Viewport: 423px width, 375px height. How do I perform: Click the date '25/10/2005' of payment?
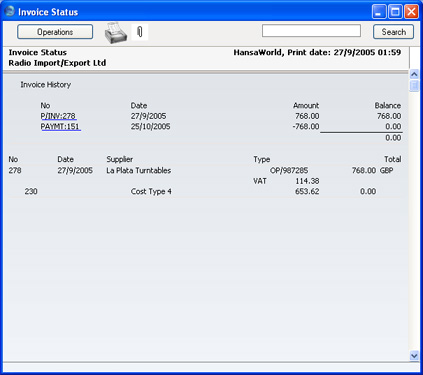click(x=150, y=127)
